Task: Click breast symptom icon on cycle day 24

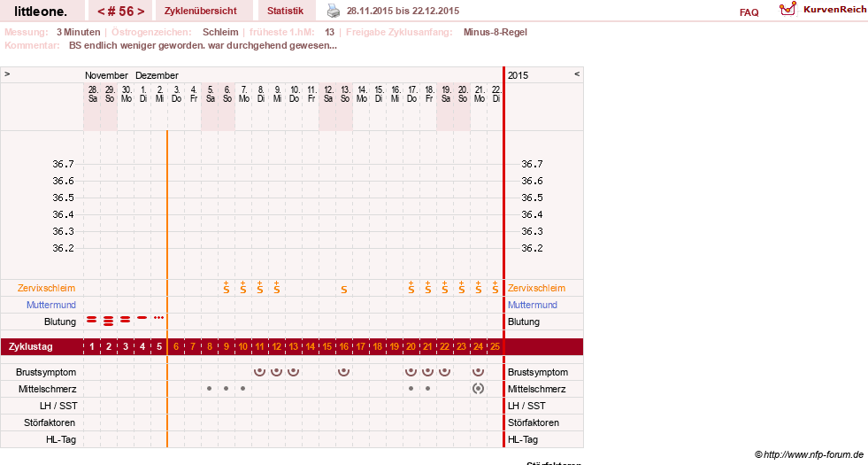Action: (x=479, y=372)
